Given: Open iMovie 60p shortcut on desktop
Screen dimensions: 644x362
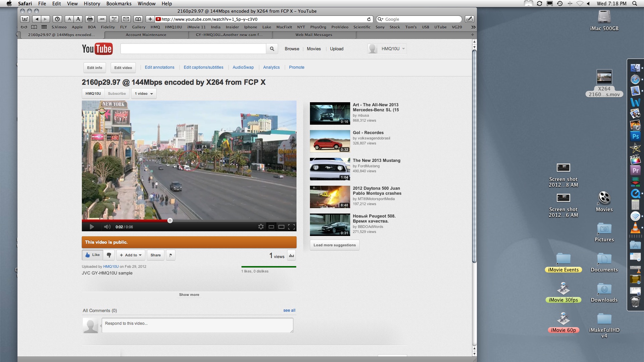Looking at the screenshot, I should tap(563, 322).
